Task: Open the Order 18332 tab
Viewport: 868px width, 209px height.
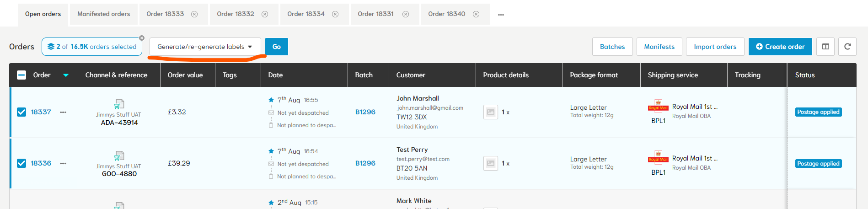Action: 236,14
